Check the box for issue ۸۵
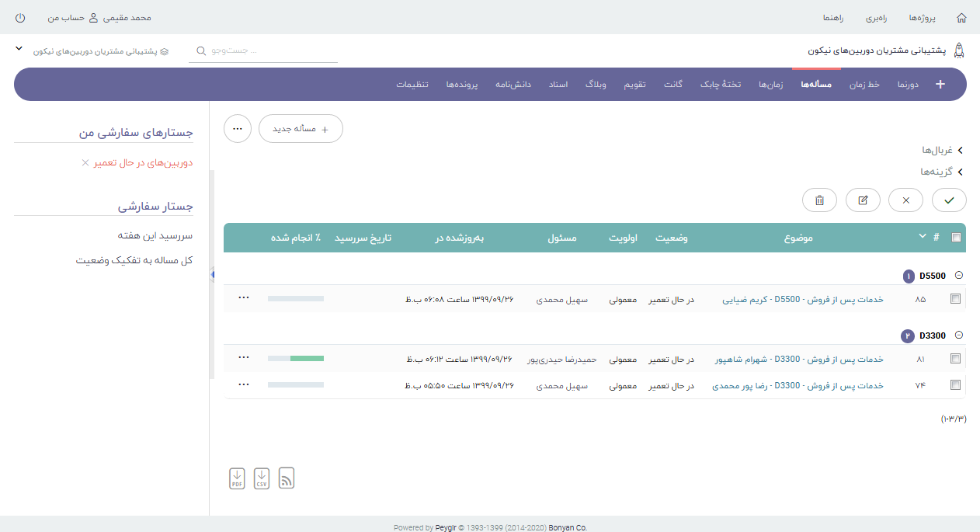This screenshot has width=980, height=532. [955, 299]
